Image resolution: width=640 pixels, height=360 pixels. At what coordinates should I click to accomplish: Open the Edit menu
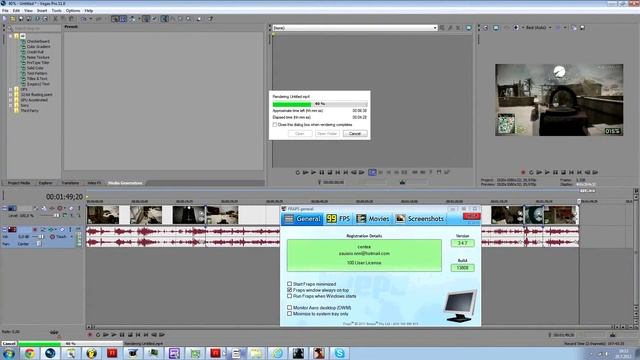16,11
